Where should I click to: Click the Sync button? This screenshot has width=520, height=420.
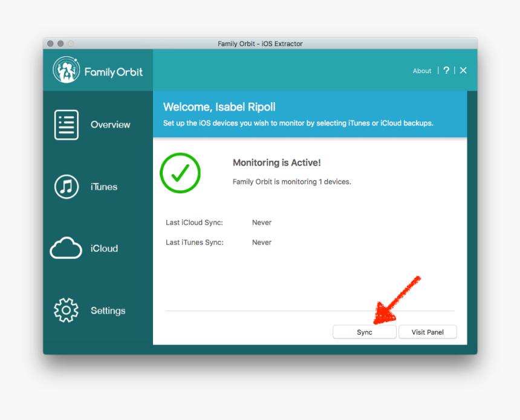coord(365,332)
